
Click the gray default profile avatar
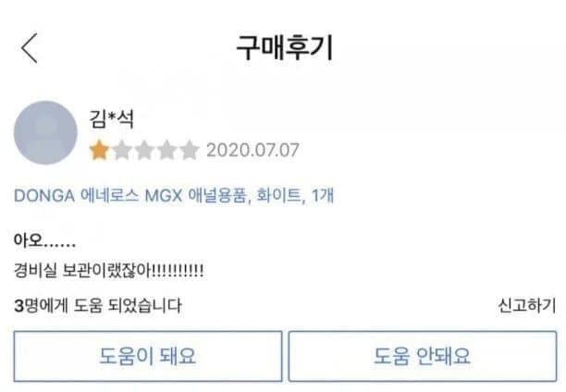(45, 132)
